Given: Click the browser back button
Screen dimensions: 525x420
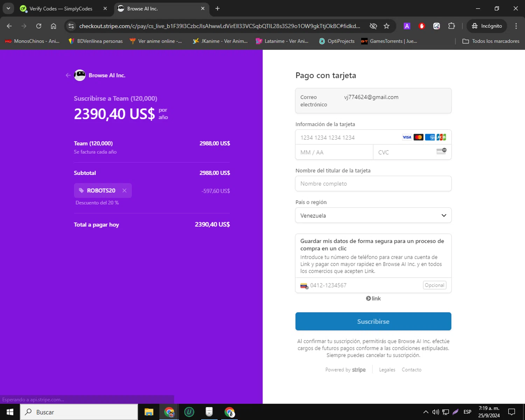Looking at the screenshot, I should (x=9, y=26).
